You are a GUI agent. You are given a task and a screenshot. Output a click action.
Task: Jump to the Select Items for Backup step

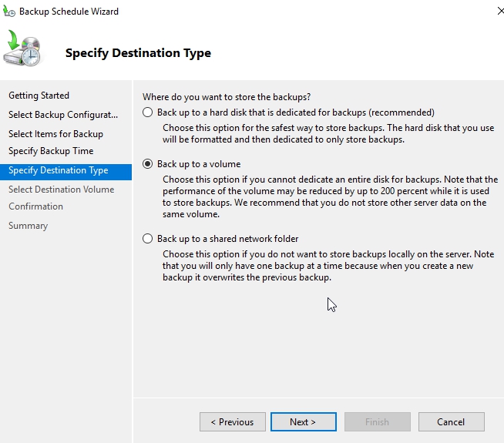(x=55, y=134)
